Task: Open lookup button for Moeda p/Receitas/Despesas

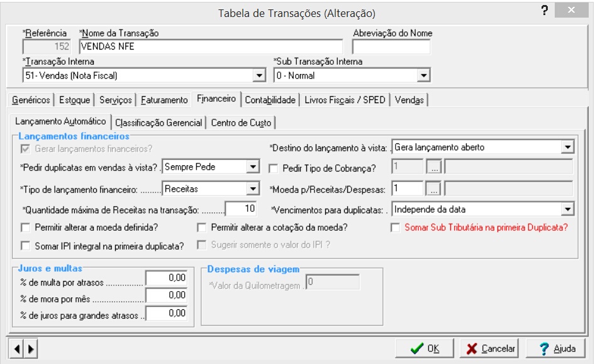Action: click(x=434, y=189)
